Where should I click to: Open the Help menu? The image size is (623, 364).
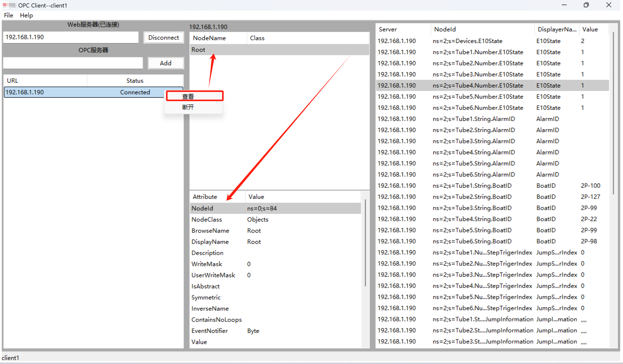26,15
